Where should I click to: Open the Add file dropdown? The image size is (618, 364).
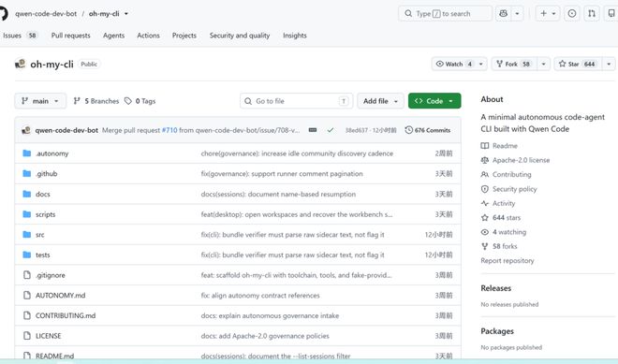point(380,101)
